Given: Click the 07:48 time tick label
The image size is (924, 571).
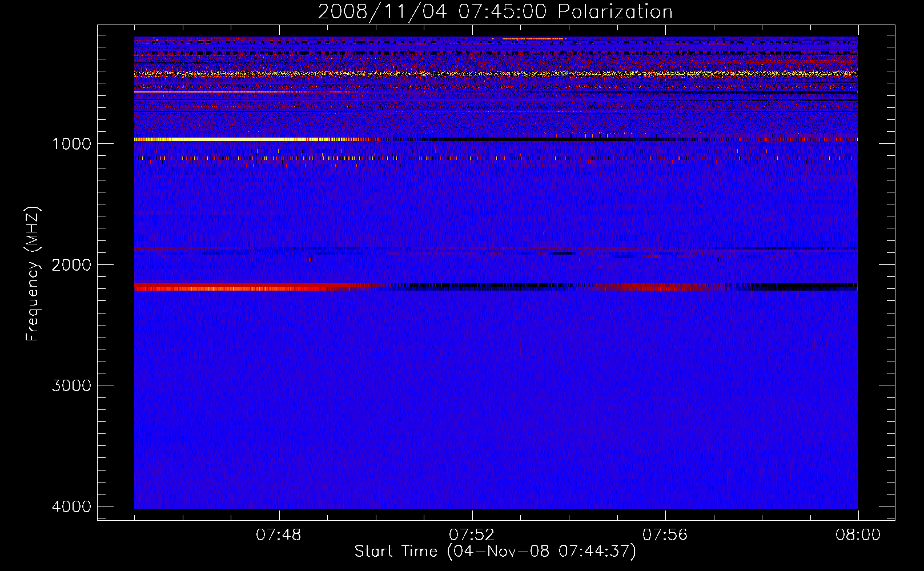Looking at the screenshot, I should click(x=279, y=535).
